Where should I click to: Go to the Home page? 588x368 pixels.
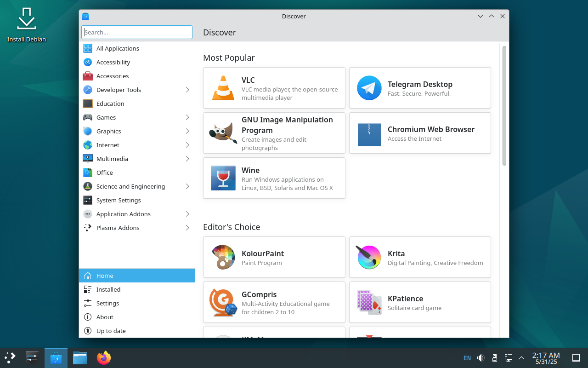(x=137, y=276)
